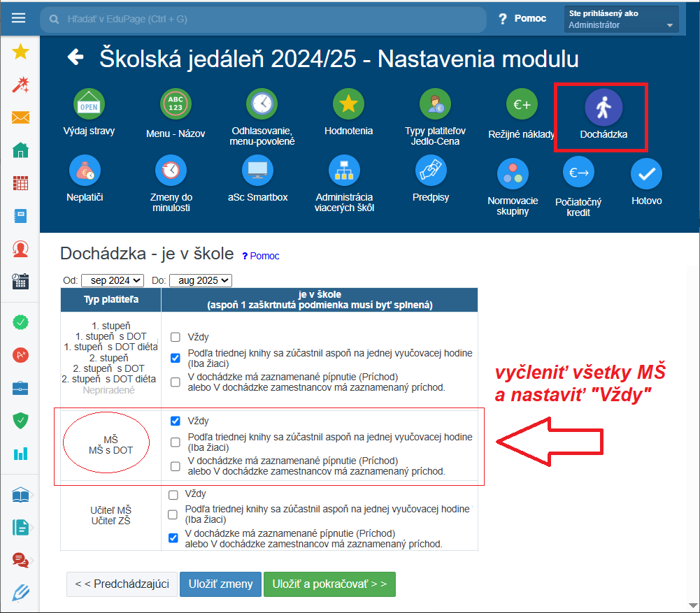Select the Predpisy icon
Screen dimensions: 700x613
[431, 171]
